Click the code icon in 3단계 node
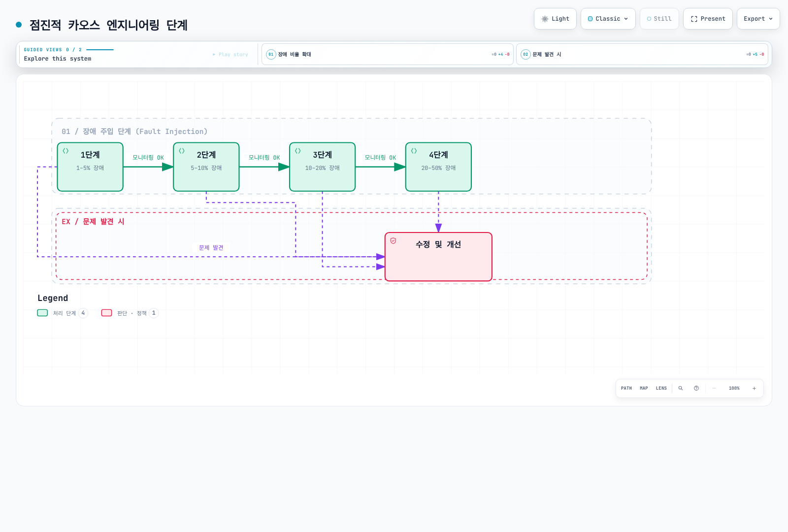Screen dimensions: 788x532 tap(298, 151)
